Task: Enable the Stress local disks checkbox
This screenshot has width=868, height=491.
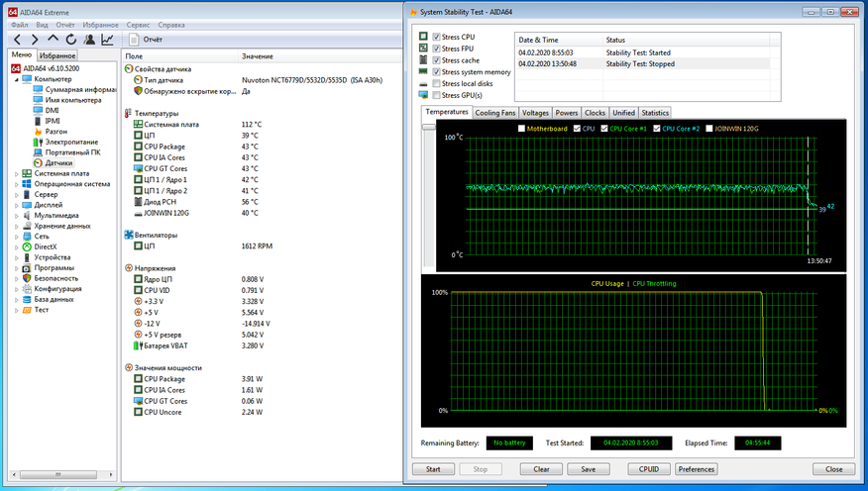Action: tap(437, 84)
